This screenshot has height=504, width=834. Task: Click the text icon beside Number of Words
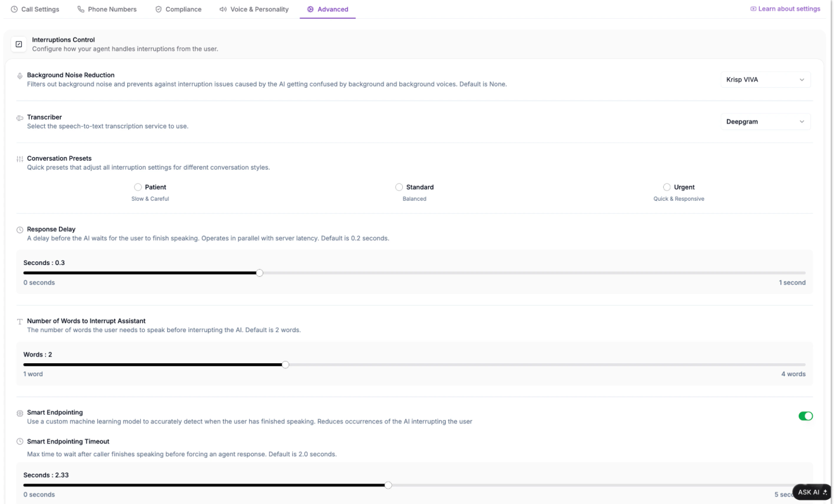[x=20, y=322]
